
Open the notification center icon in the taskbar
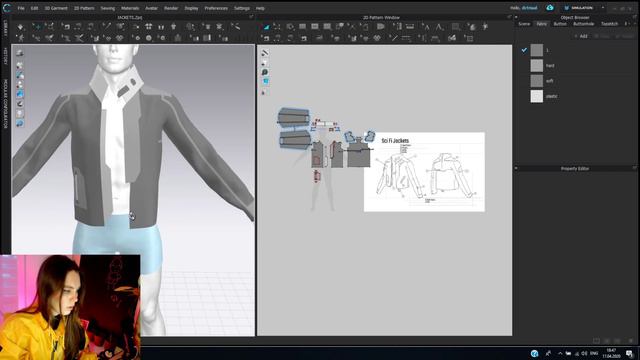(x=629, y=353)
